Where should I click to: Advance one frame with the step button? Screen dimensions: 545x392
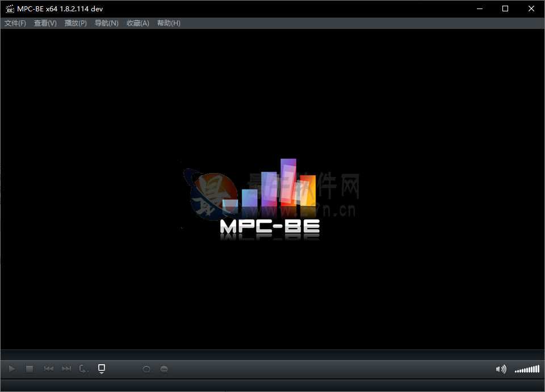click(x=84, y=369)
